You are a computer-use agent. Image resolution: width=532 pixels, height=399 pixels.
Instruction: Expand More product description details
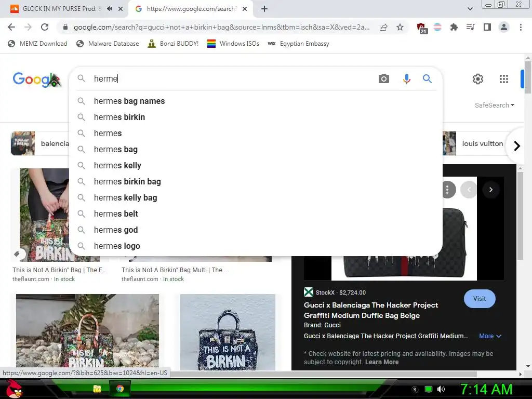pos(490,336)
